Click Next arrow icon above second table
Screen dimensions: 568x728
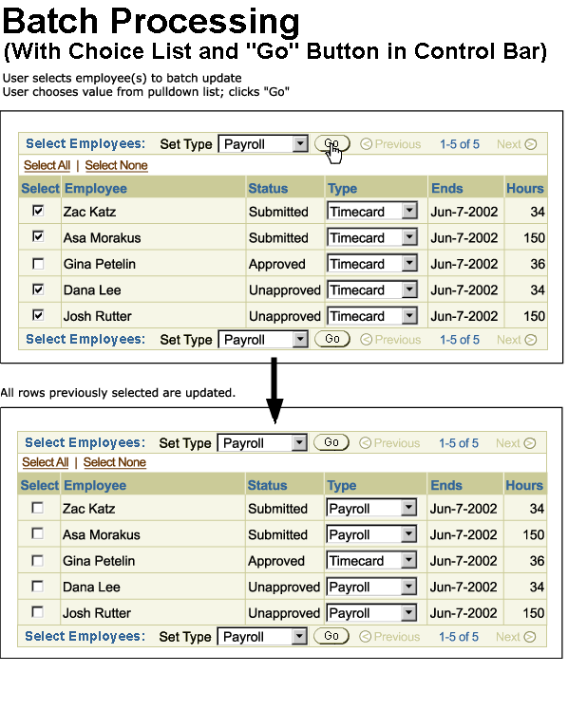529,443
